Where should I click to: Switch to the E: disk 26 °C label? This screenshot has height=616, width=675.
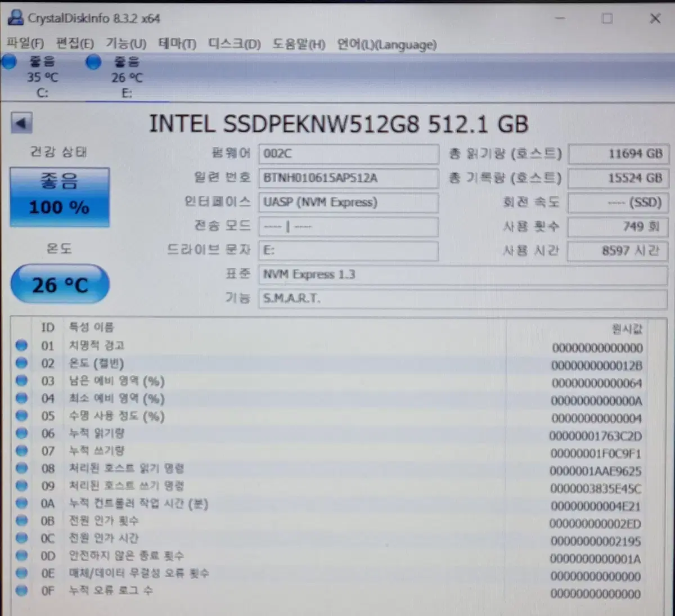tap(127, 77)
